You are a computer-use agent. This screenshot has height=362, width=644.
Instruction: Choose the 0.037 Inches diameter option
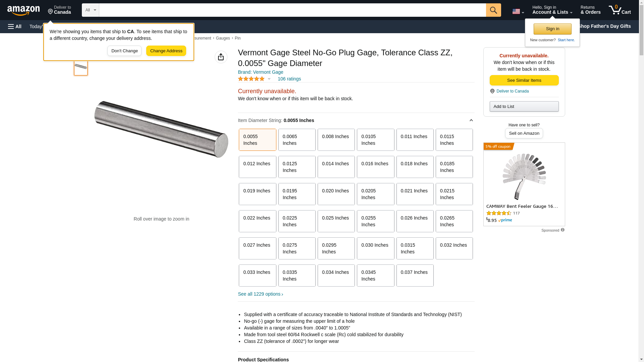pyautogui.click(x=415, y=276)
